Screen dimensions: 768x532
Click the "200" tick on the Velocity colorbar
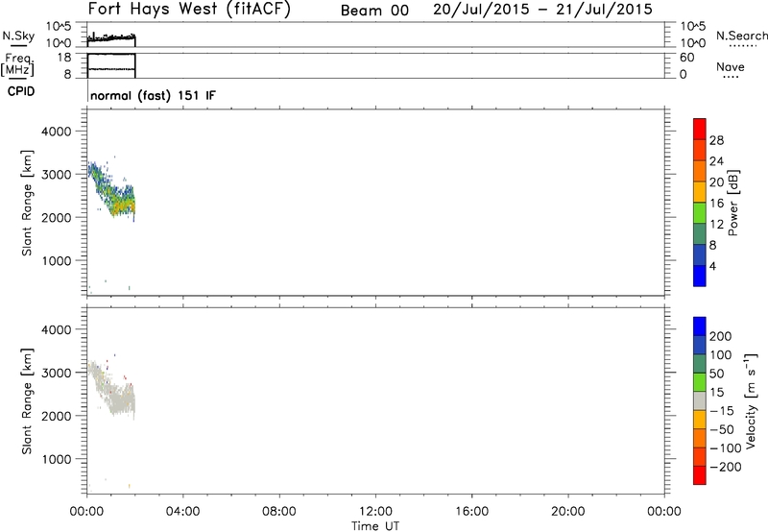[721, 336]
